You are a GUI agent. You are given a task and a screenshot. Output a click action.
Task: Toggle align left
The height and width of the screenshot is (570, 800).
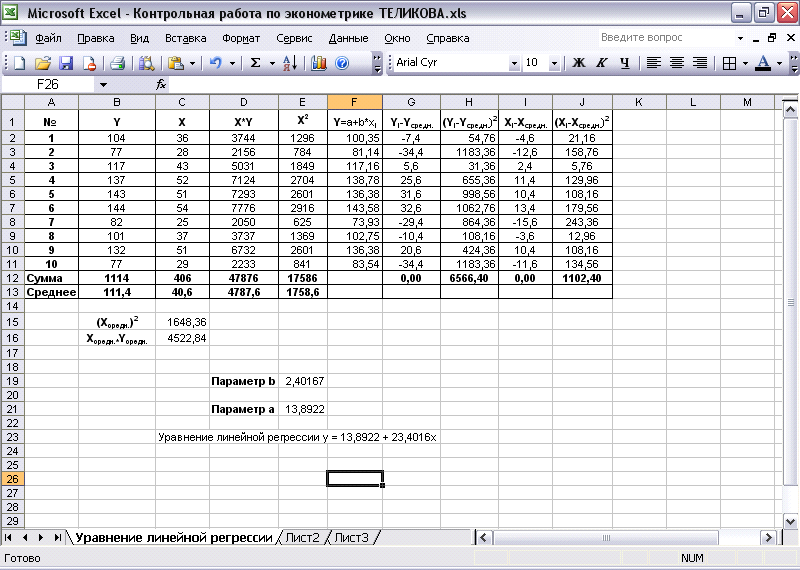pyautogui.click(x=654, y=63)
